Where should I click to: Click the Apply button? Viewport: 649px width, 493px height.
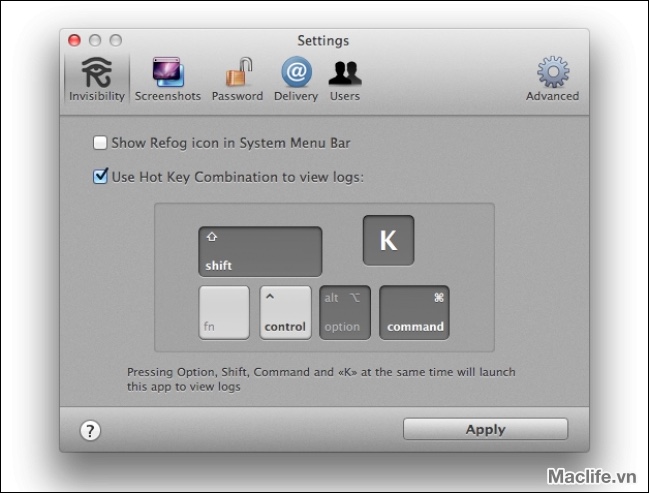(x=486, y=429)
